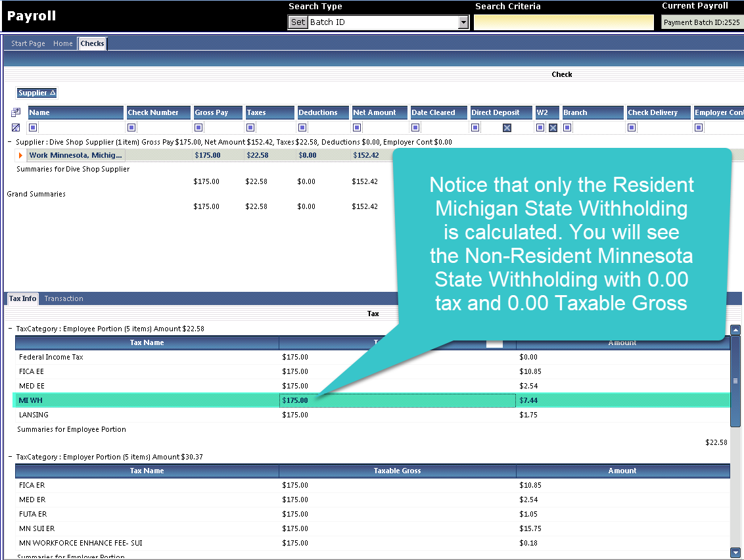The width and height of the screenshot is (744, 560).
Task: Click the column chooser icon beside Name header
Action: coord(16,112)
